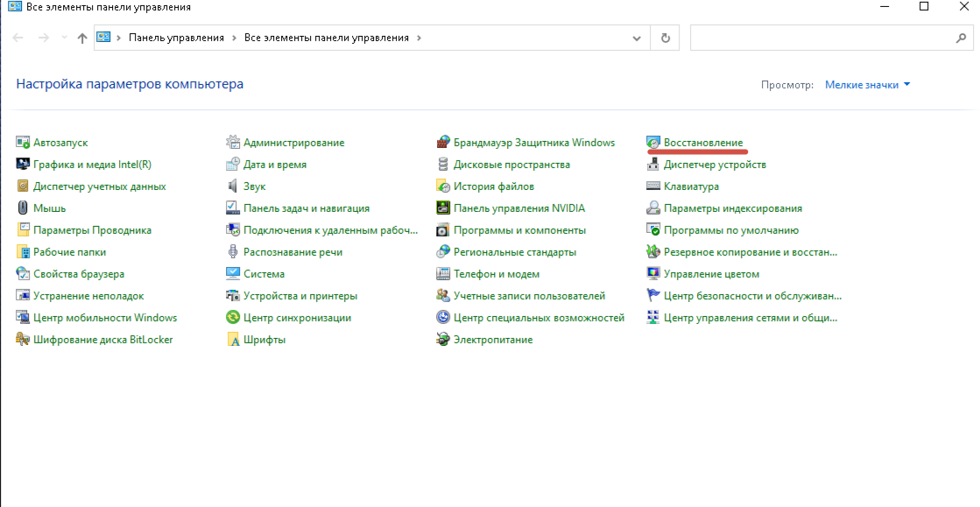Open the Дата и время icon
This screenshot has width=980, height=507.
coord(232,165)
